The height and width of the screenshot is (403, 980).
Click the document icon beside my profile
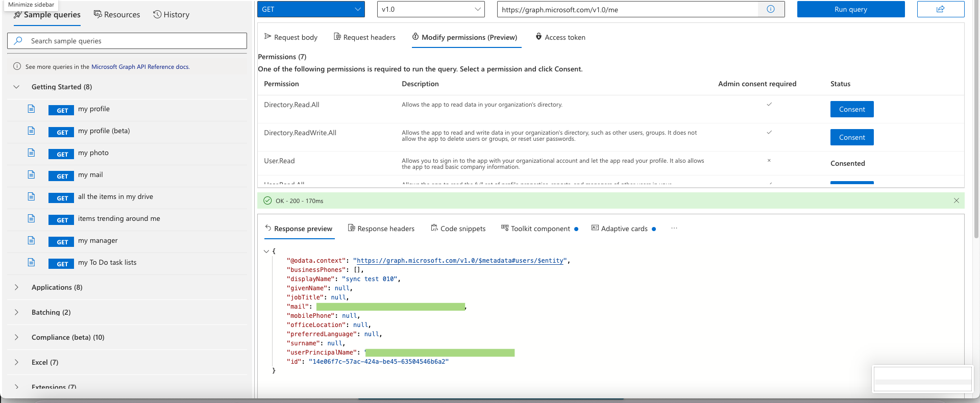point(31,109)
